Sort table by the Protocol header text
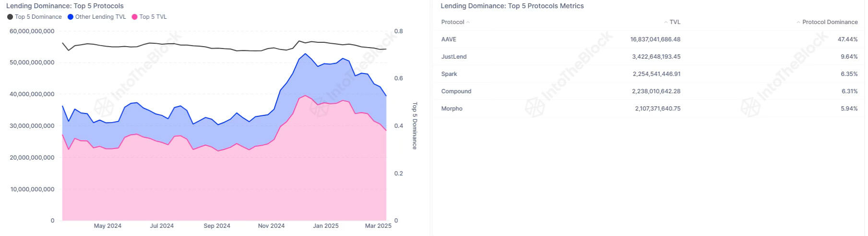The image size is (868, 236). (x=452, y=22)
